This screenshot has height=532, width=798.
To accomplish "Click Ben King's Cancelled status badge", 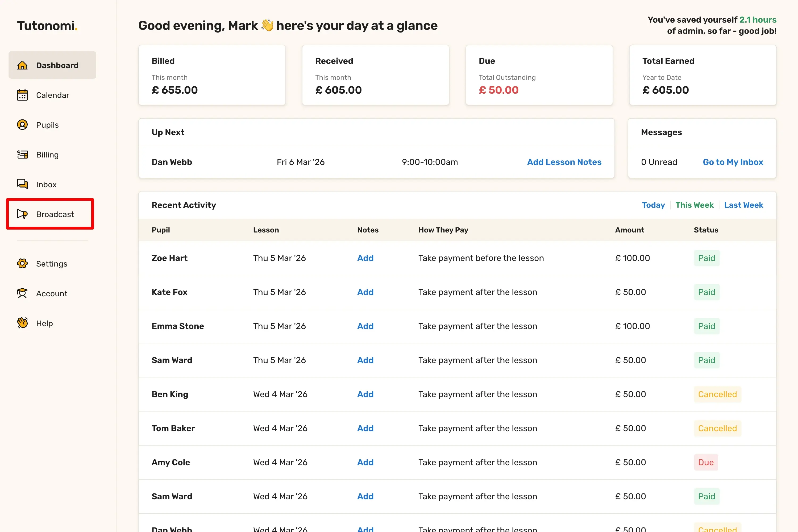I will click(x=717, y=394).
